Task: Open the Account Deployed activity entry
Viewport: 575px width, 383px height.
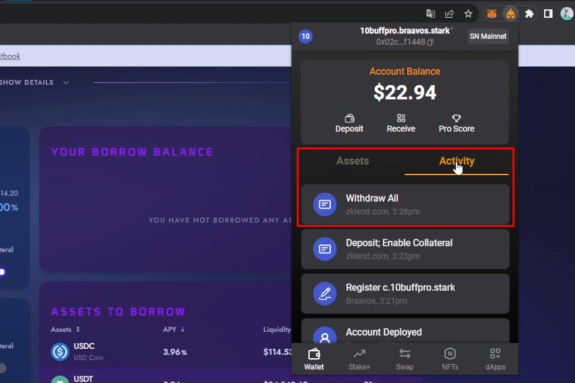Action: click(x=405, y=331)
